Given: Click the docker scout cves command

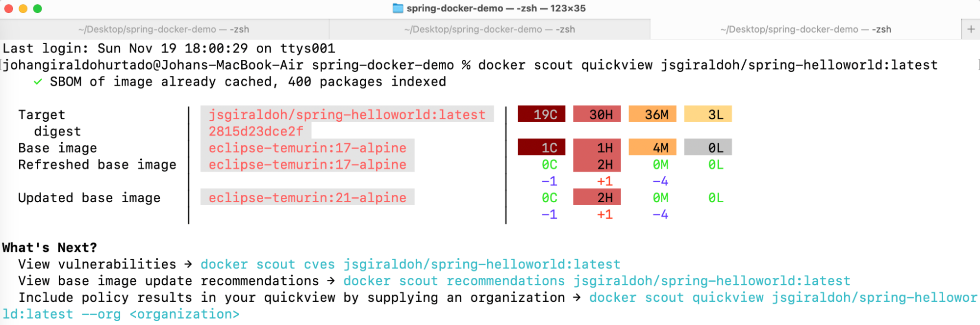Looking at the screenshot, I should point(410,264).
